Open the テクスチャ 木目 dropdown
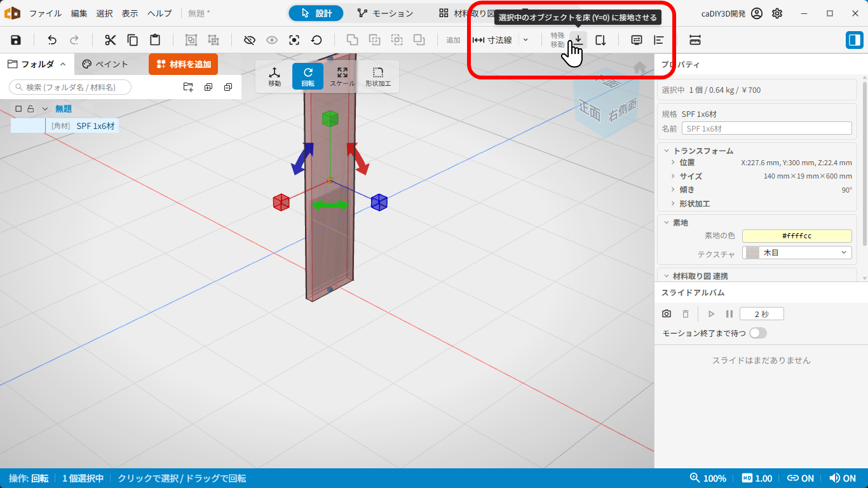This screenshot has width=868, height=488. 797,253
